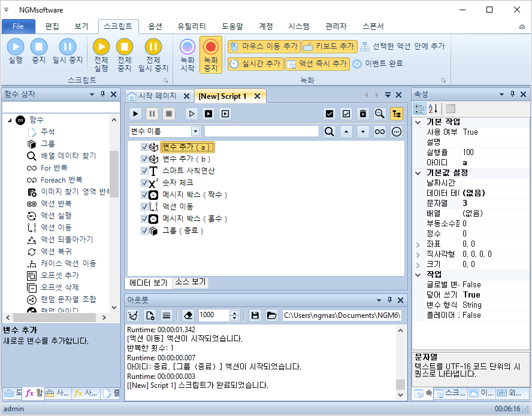
Task: Toggle 액션 즉시 추가 option
Action: click(318, 63)
